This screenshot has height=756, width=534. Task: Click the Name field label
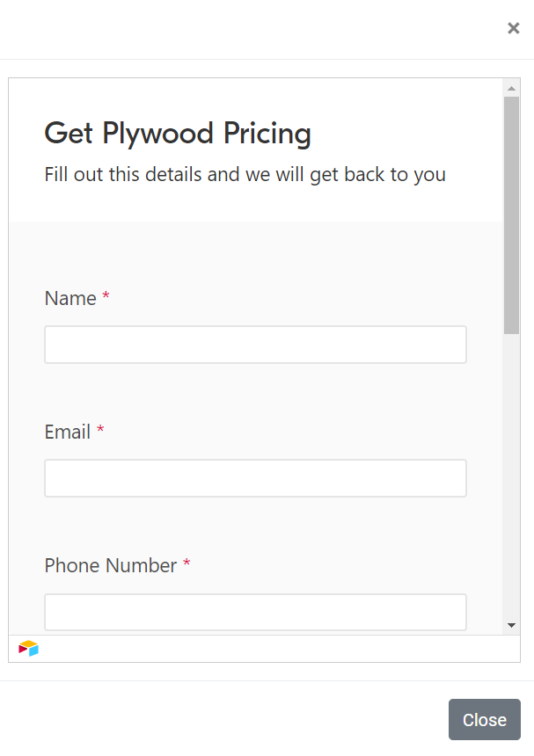[x=70, y=299]
